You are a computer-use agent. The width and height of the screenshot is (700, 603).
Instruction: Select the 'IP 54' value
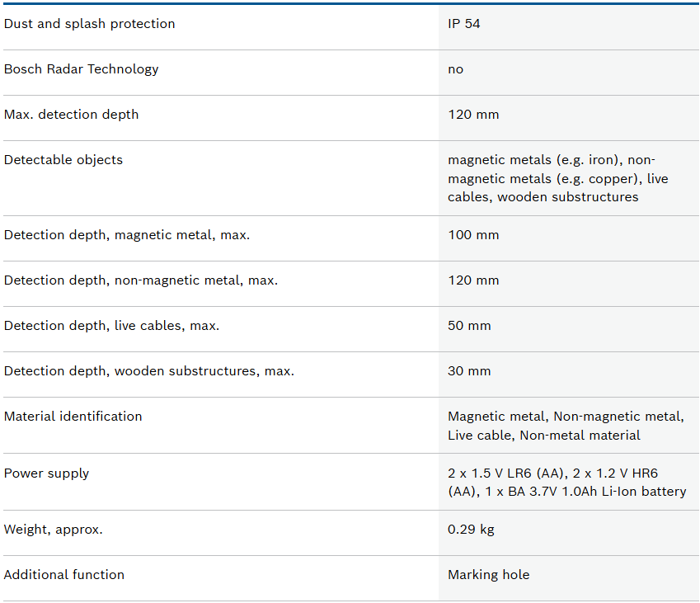[464, 24]
